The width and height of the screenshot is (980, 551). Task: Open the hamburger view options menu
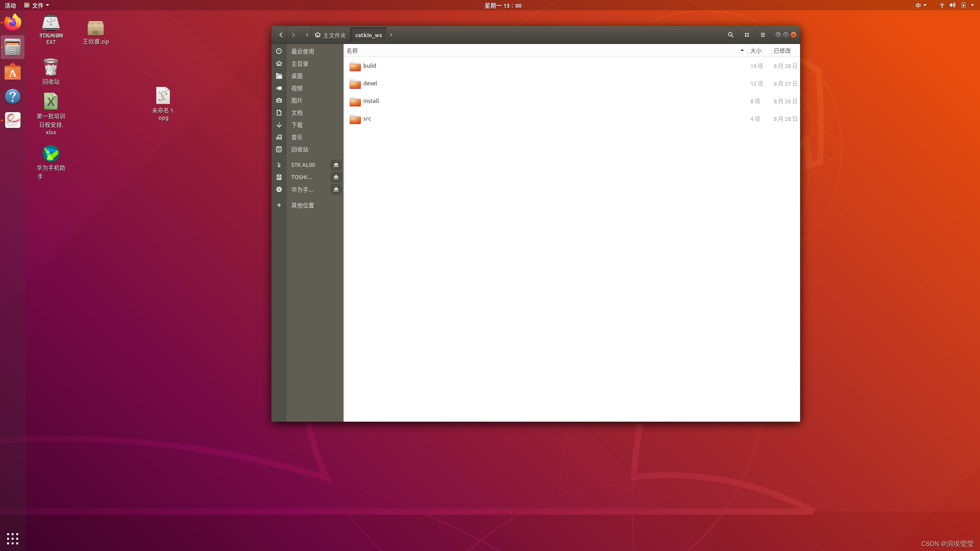coord(763,35)
